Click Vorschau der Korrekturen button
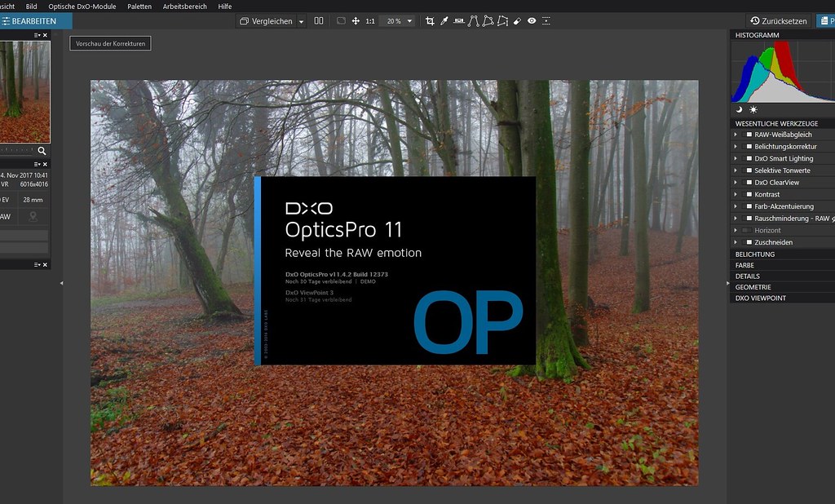 point(110,44)
